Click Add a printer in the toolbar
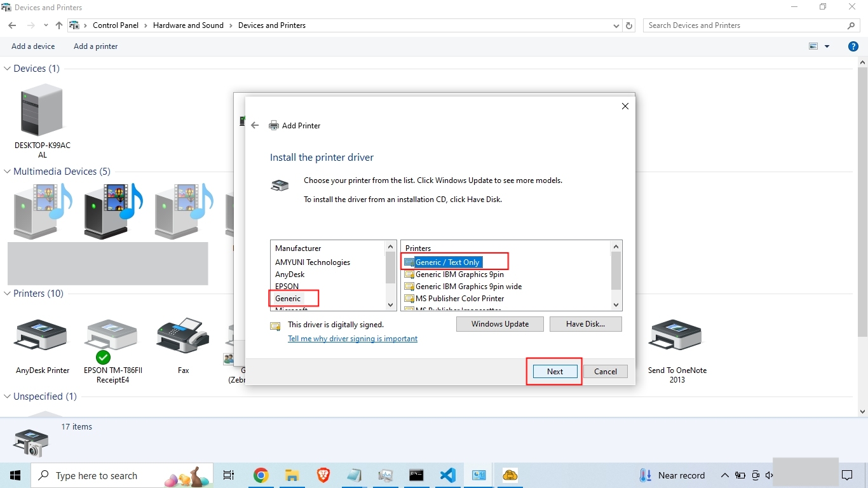Image resolution: width=868 pixels, height=488 pixels. 95,46
